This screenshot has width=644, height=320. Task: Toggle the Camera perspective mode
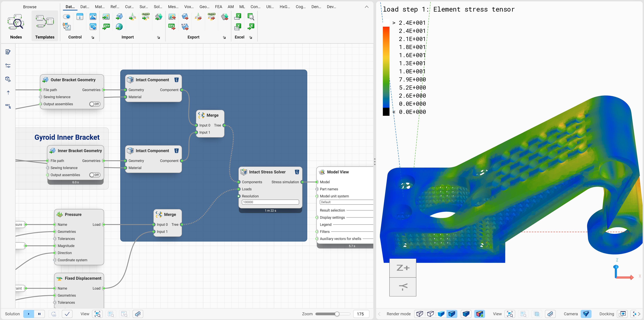586,314
